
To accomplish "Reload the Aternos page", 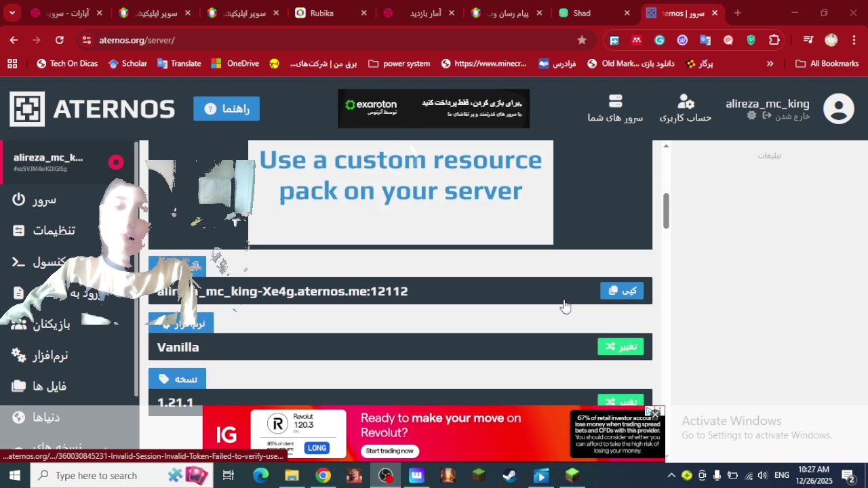I will (60, 40).
